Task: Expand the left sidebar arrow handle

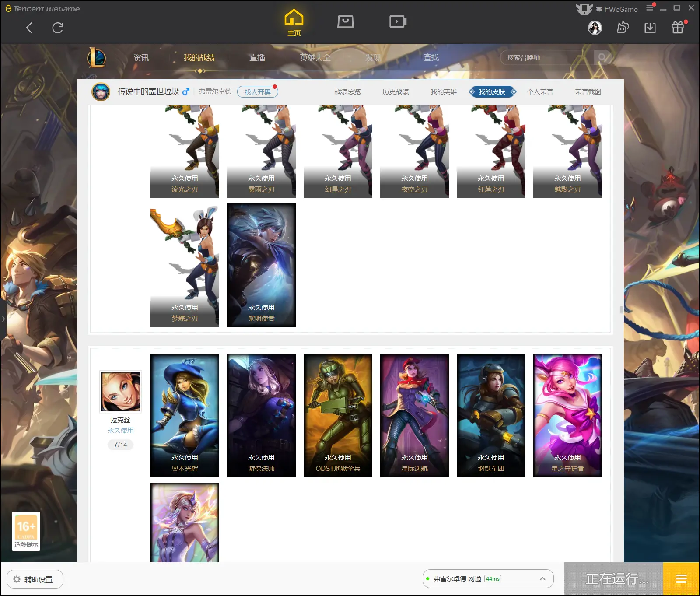Action: coord(3,319)
